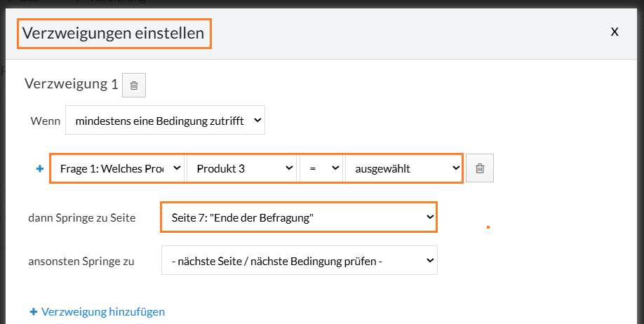Image resolution: width=644 pixels, height=324 pixels.
Task: Click the 'dann Springe zu Seite' label
Action: 81,217
